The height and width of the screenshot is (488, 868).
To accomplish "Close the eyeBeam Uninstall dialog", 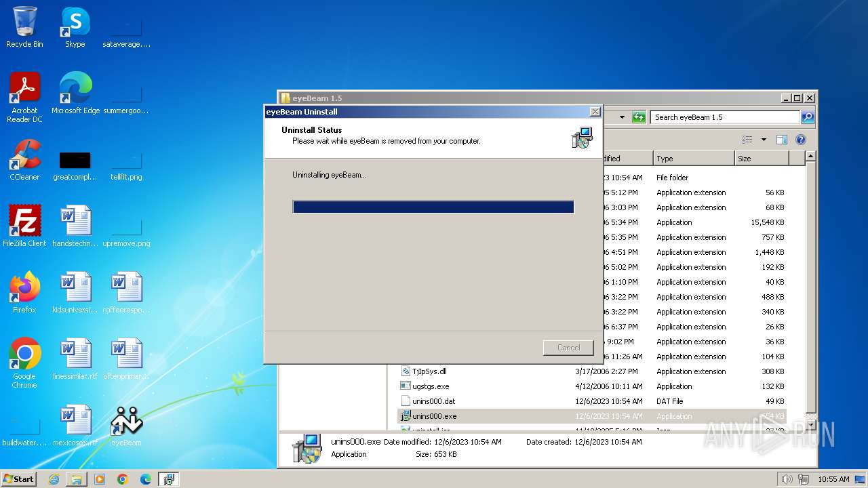I will click(x=595, y=112).
